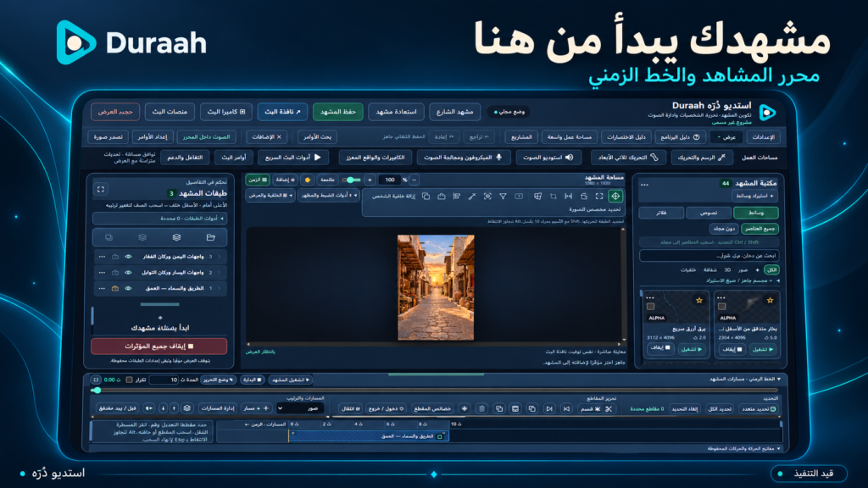Click the yellow hexagon icon next to ملحمة

coord(307,180)
